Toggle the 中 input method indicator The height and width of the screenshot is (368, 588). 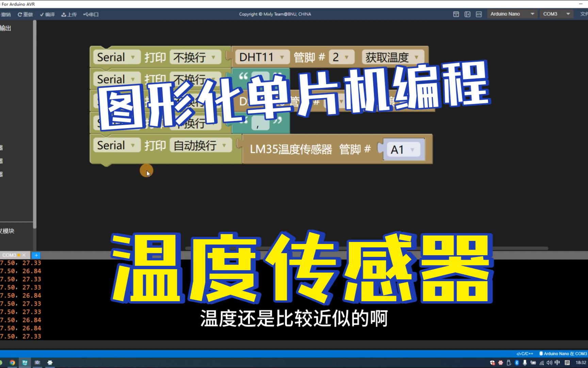[557, 362]
